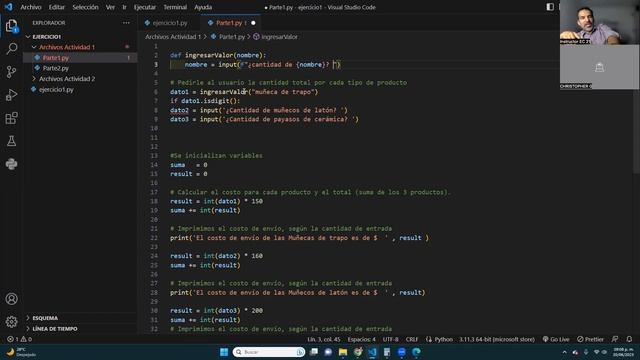Change UTF-8 file encoding

pos(390,339)
